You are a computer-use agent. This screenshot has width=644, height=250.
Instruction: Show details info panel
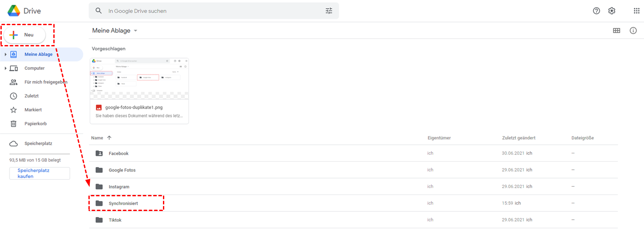pyautogui.click(x=633, y=31)
